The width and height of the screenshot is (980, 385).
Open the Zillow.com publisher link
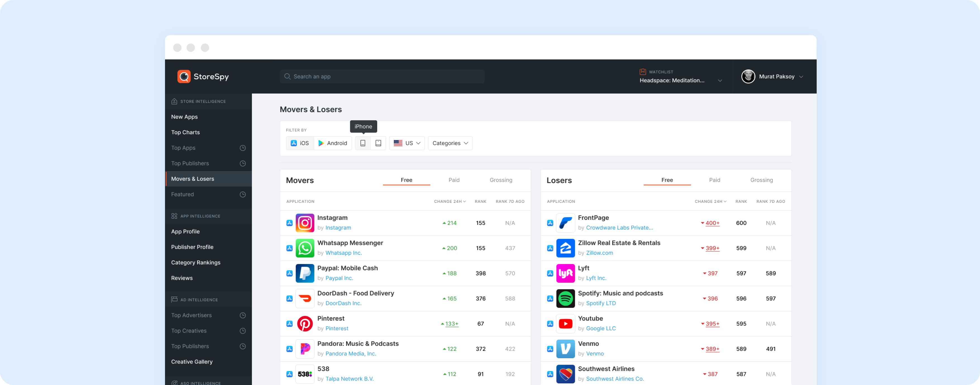pyautogui.click(x=599, y=253)
